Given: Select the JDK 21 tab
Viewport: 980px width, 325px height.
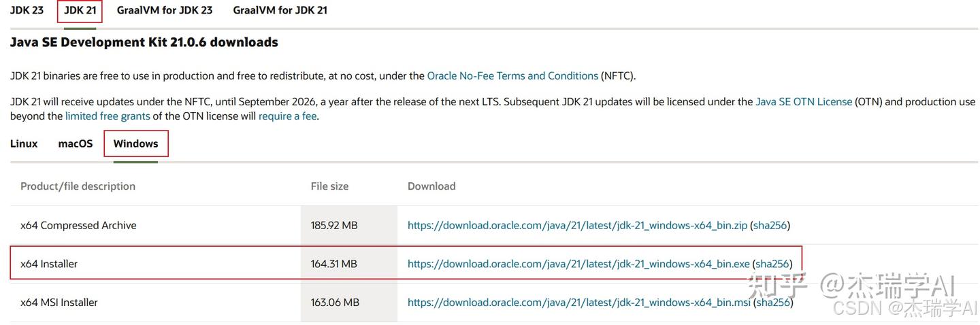Looking at the screenshot, I should 80,10.
